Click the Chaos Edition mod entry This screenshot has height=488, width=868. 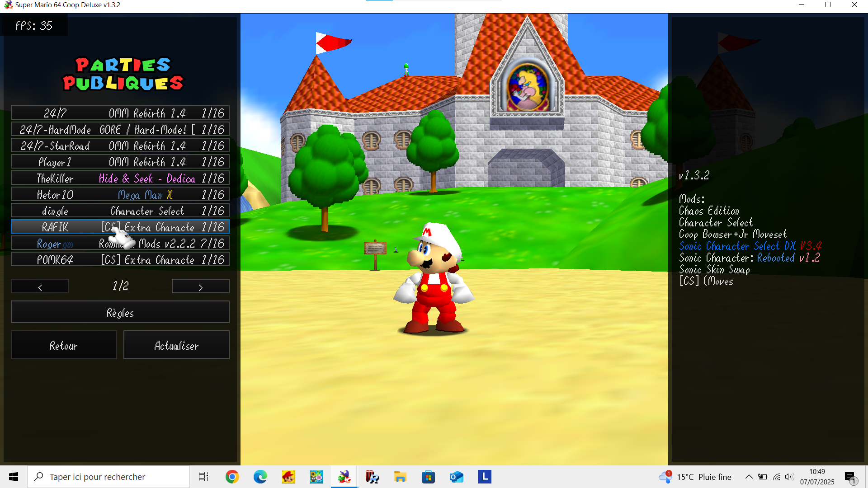click(x=709, y=211)
